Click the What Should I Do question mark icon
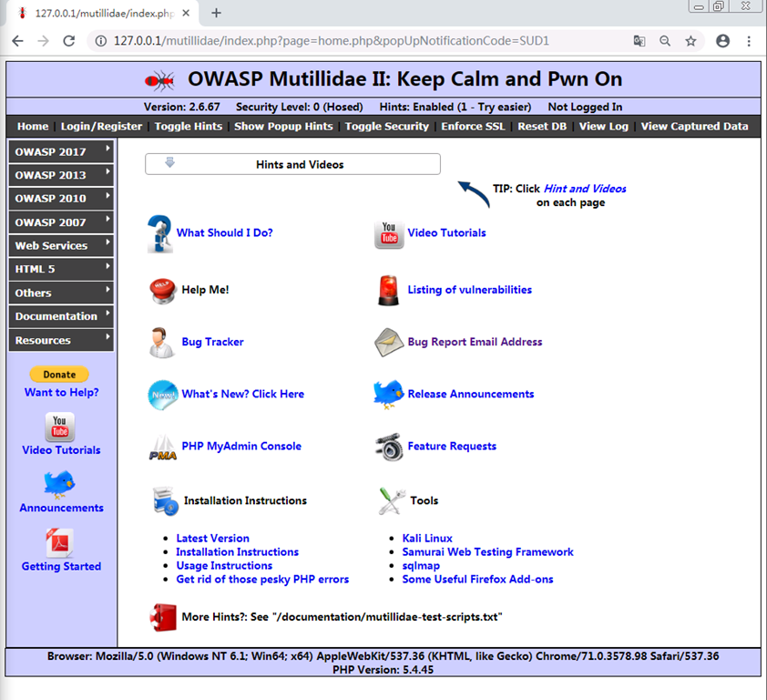 160,233
